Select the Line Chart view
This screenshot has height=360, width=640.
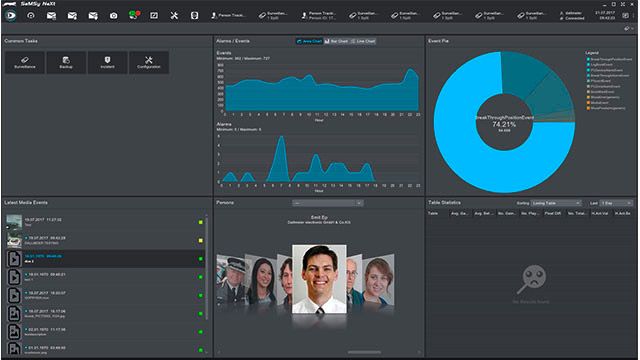pyautogui.click(x=363, y=41)
